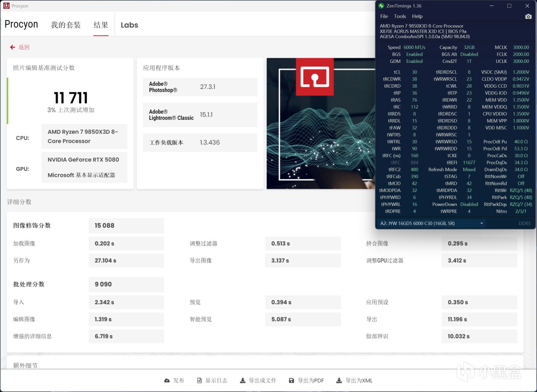Image resolution: width=537 pixels, height=392 pixels.
Task: Click the 应用程序版本 card title
Action: tap(162, 68)
